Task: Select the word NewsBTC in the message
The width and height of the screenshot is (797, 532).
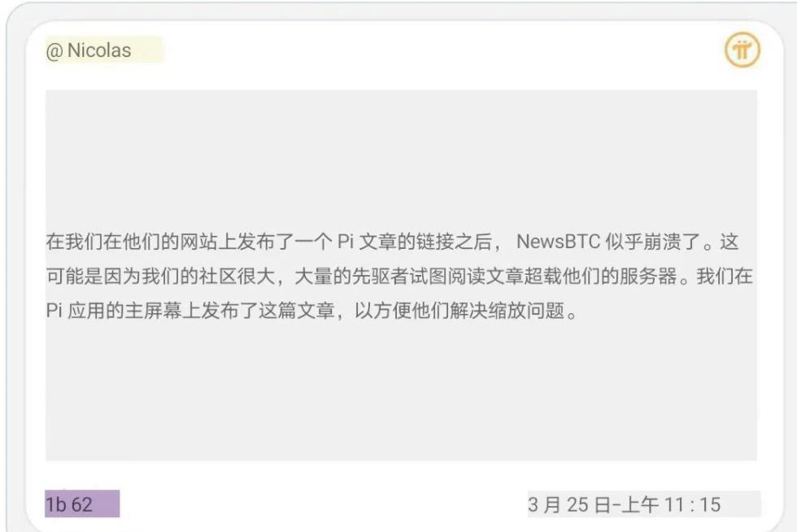Action: pyautogui.click(x=558, y=242)
